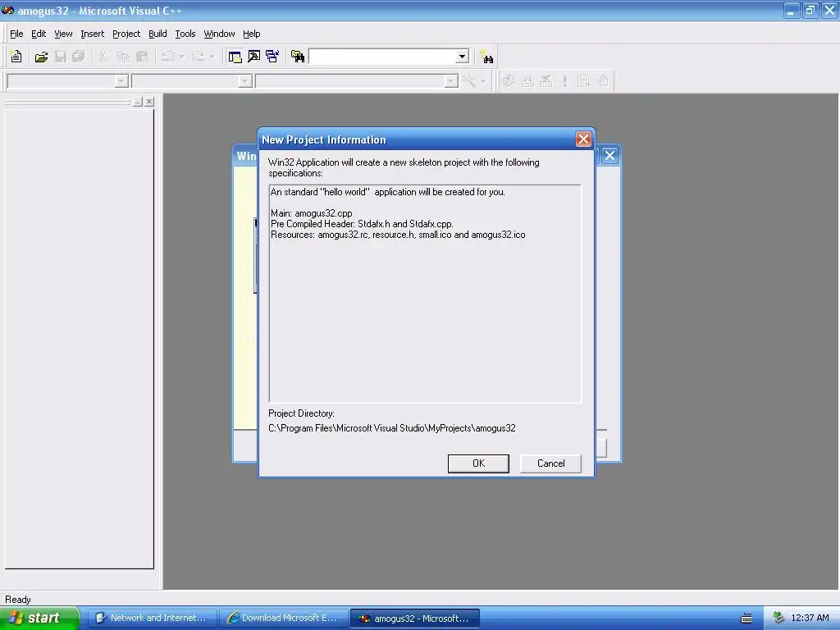
Task: Switch to Download Microsoft taskbar window
Action: (x=284, y=619)
